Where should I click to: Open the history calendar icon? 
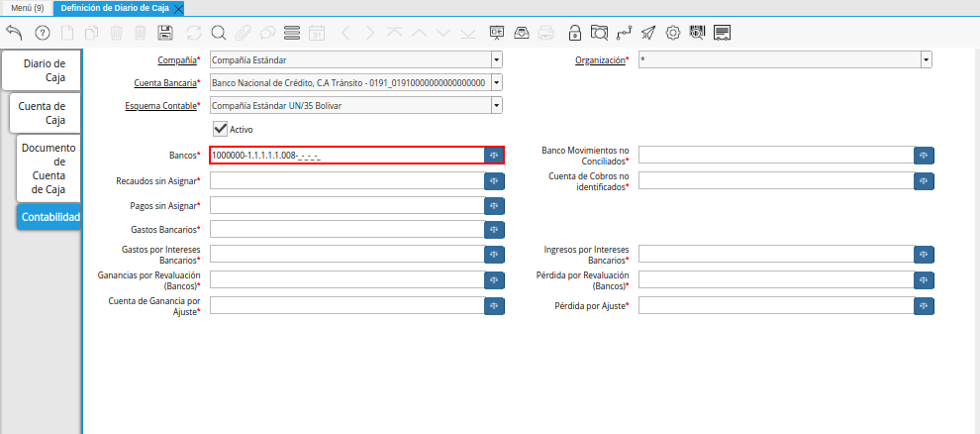point(317,33)
